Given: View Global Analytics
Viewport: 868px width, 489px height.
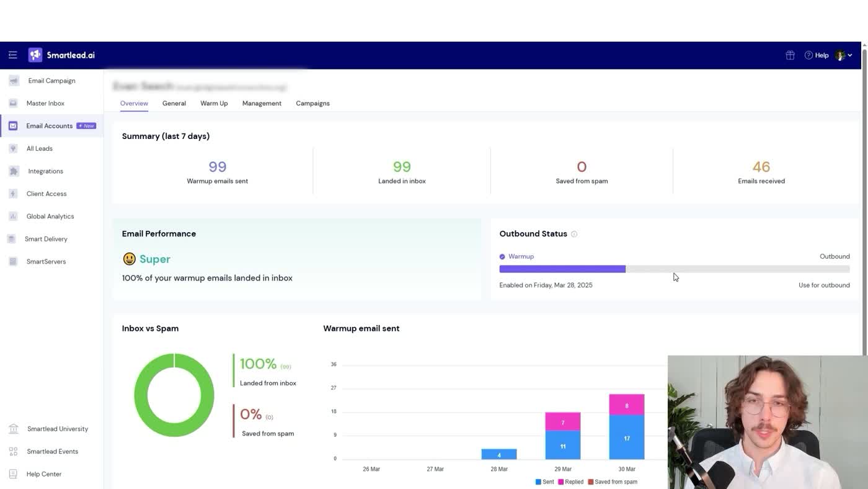Looking at the screenshot, I should pyautogui.click(x=51, y=217).
